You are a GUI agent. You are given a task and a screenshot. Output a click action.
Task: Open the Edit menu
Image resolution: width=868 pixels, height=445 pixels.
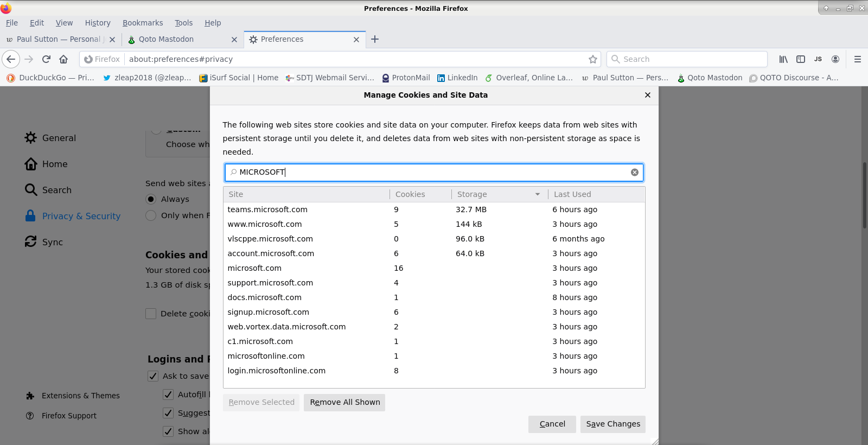click(37, 23)
